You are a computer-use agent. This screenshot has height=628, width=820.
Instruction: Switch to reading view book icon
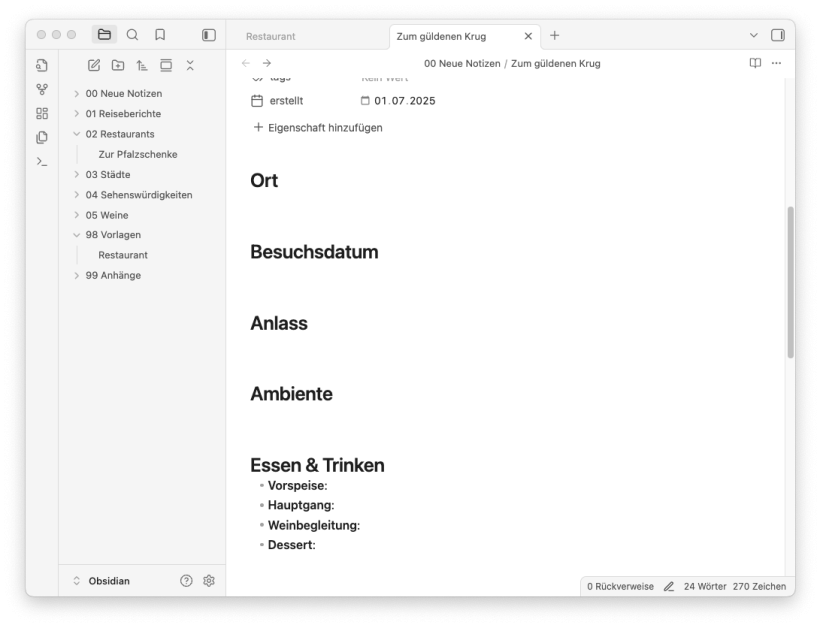(755, 63)
